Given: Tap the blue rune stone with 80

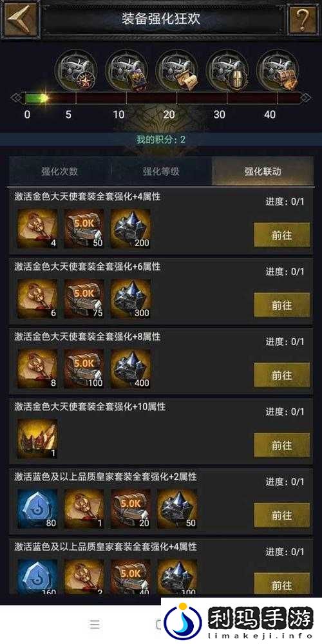Looking at the screenshot, I should [x=37, y=509].
